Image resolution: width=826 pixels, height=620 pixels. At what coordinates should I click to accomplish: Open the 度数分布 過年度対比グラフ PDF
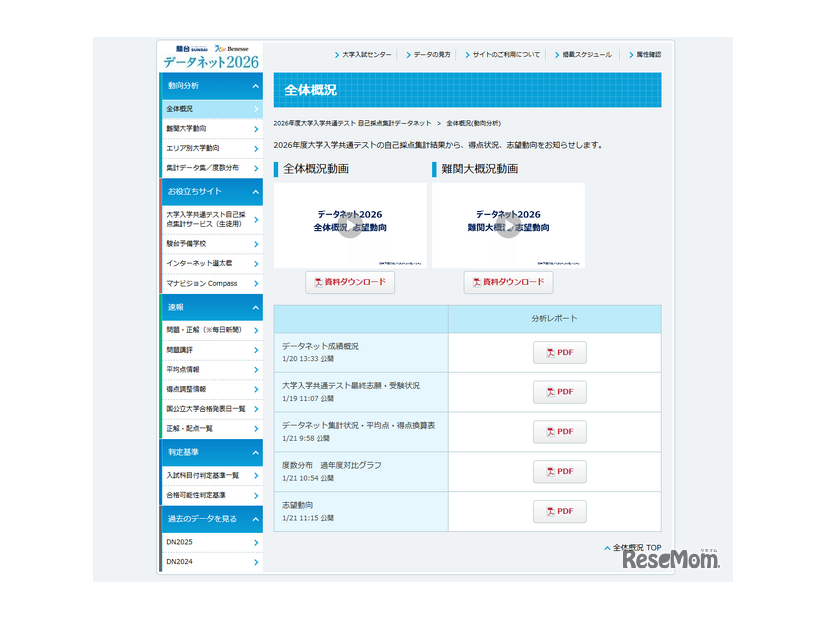(559, 471)
